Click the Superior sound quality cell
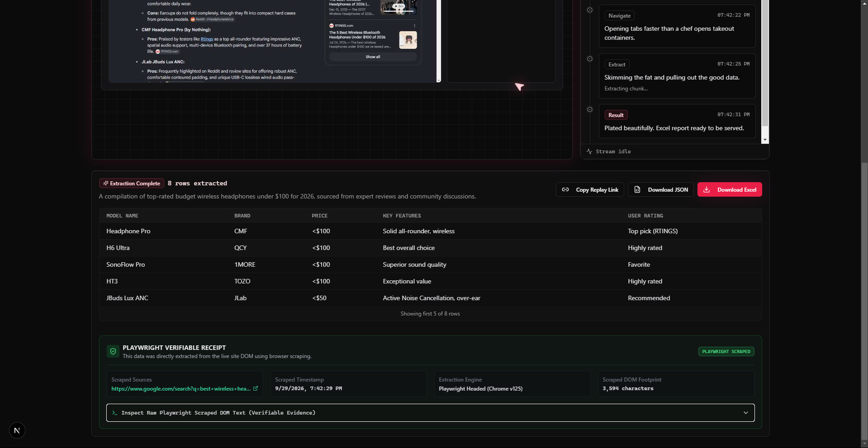The height and width of the screenshot is (448, 868). tap(414, 264)
